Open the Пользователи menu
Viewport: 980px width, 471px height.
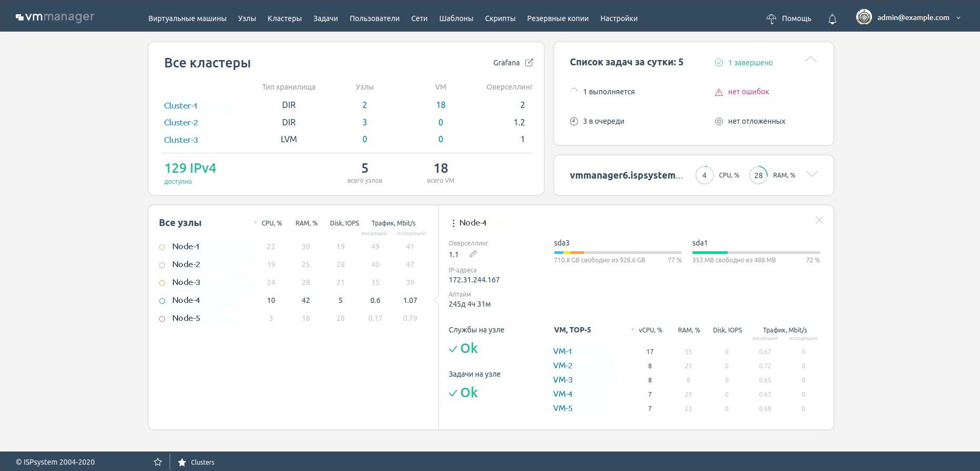[375, 18]
